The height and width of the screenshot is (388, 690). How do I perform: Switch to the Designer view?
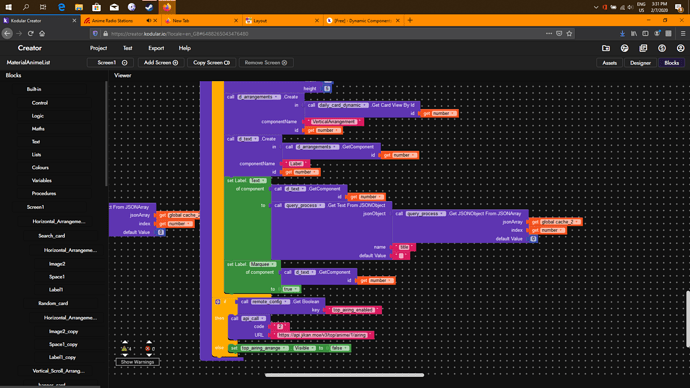pyautogui.click(x=640, y=63)
